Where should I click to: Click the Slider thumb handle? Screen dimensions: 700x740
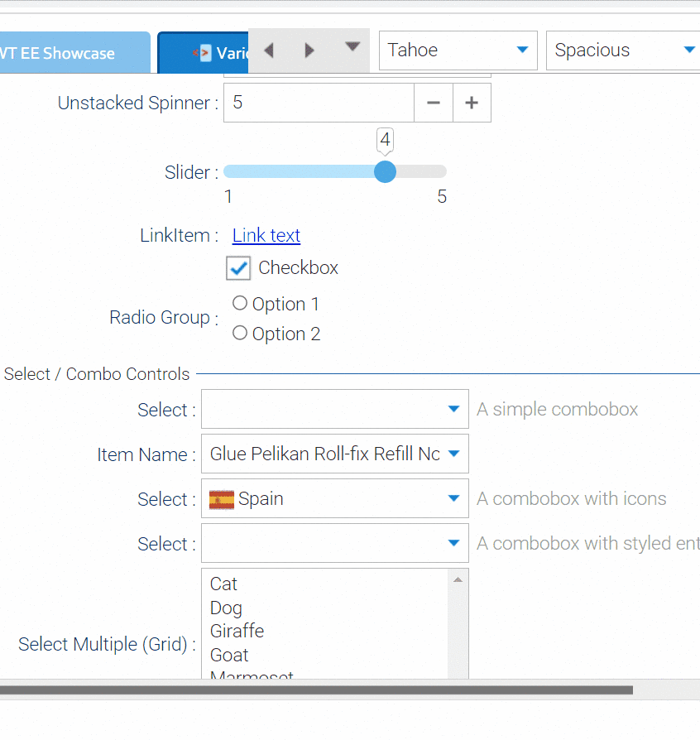point(385,171)
